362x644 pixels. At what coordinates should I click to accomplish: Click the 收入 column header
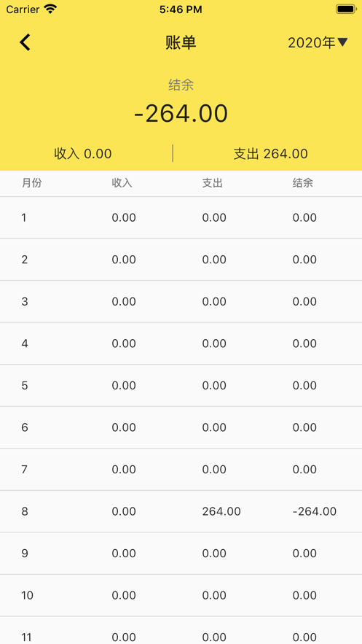pyautogui.click(x=122, y=183)
